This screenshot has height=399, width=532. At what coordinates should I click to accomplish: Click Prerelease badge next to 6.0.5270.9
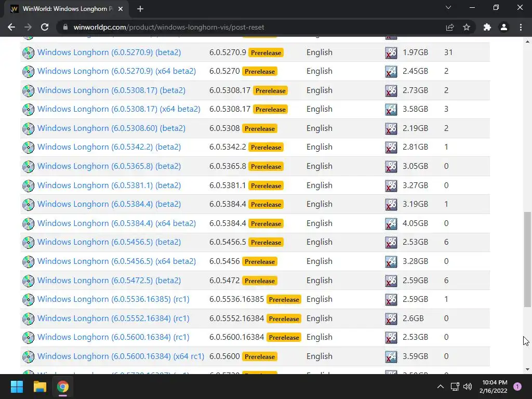click(x=266, y=52)
